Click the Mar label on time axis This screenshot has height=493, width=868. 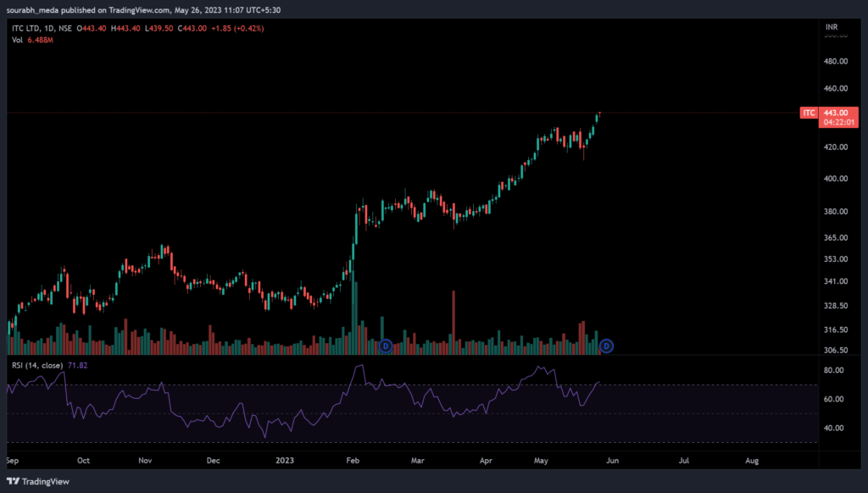click(417, 460)
